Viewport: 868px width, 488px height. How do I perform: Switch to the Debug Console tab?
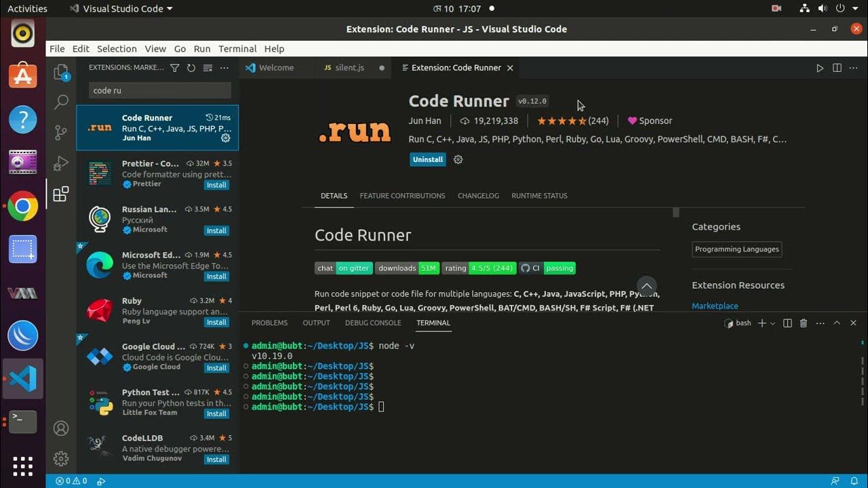pos(373,323)
